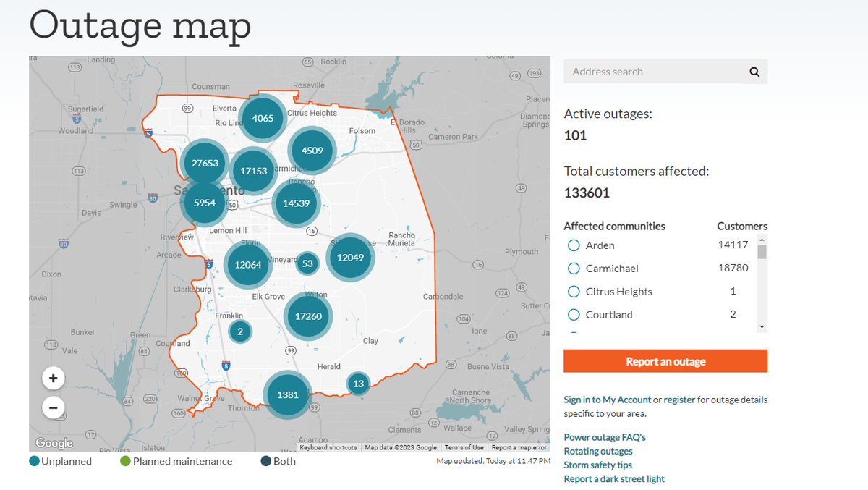Select the Citrus Heights radio button
868x490 pixels.
(x=574, y=292)
